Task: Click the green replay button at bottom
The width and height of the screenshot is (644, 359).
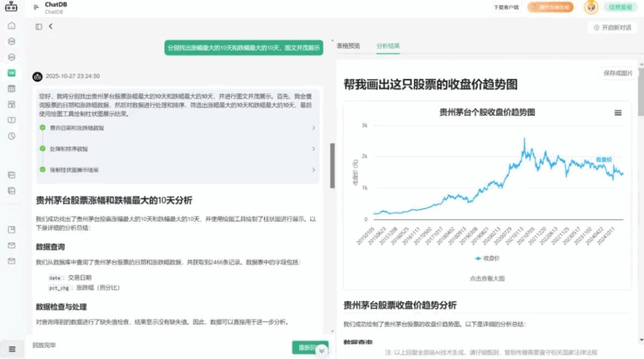Action: click(x=305, y=348)
